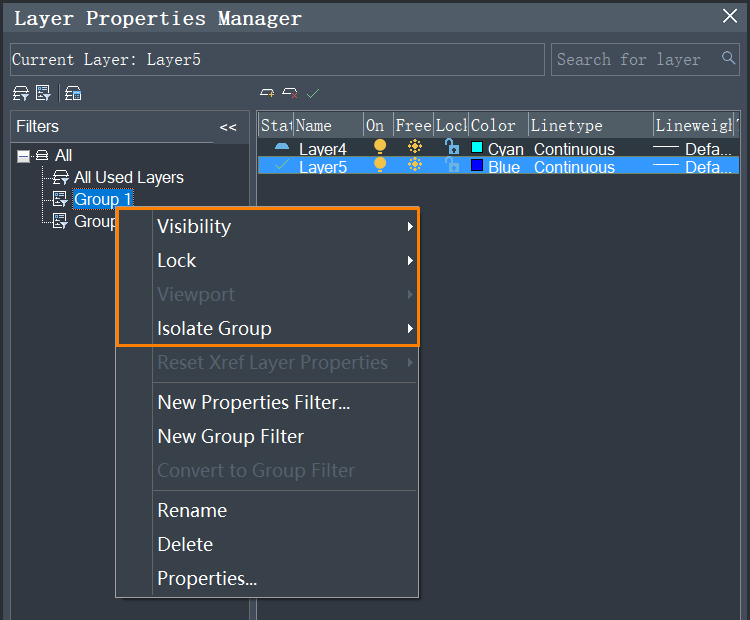Image resolution: width=750 pixels, height=620 pixels.
Task: Click the Set Current checkmark icon
Action: tap(313, 93)
